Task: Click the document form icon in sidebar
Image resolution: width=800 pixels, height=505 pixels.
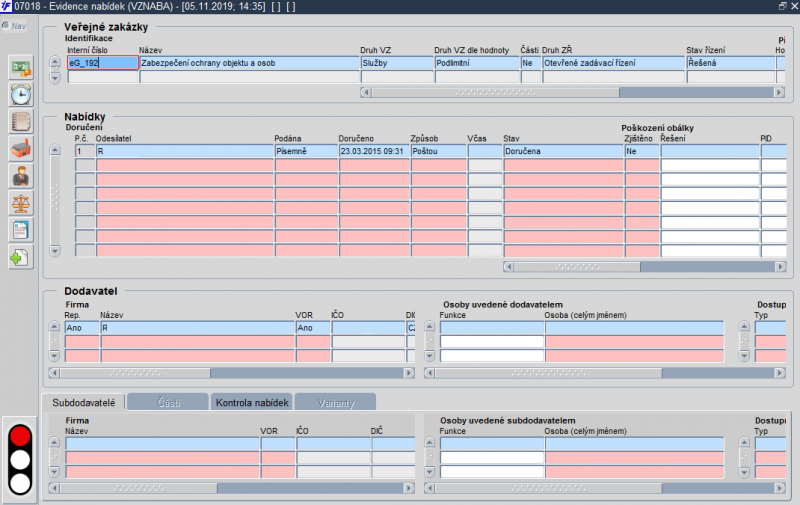Action: click(x=20, y=230)
